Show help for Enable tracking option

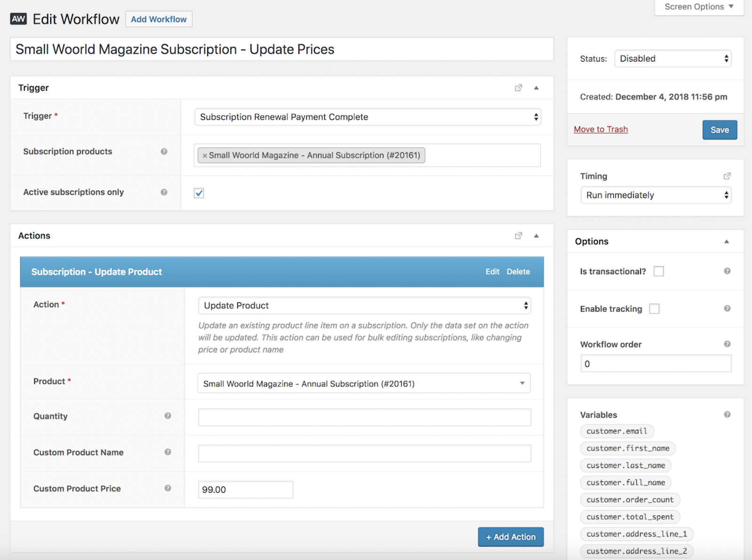[727, 308]
